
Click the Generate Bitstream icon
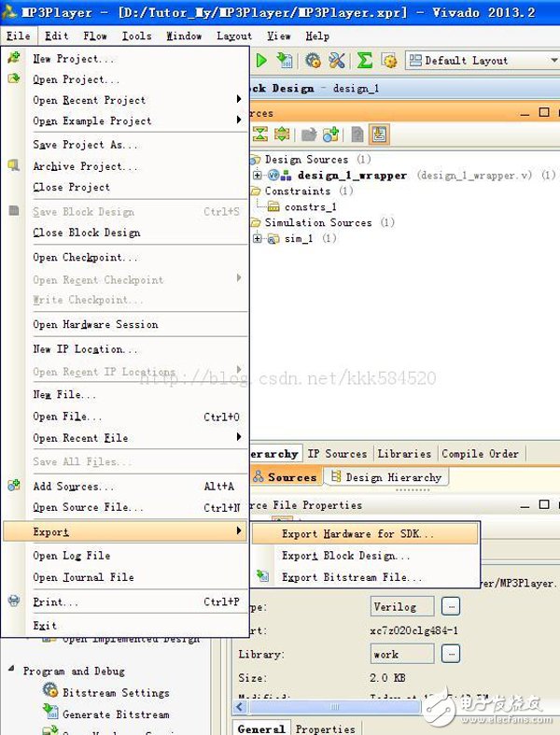[49, 714]
